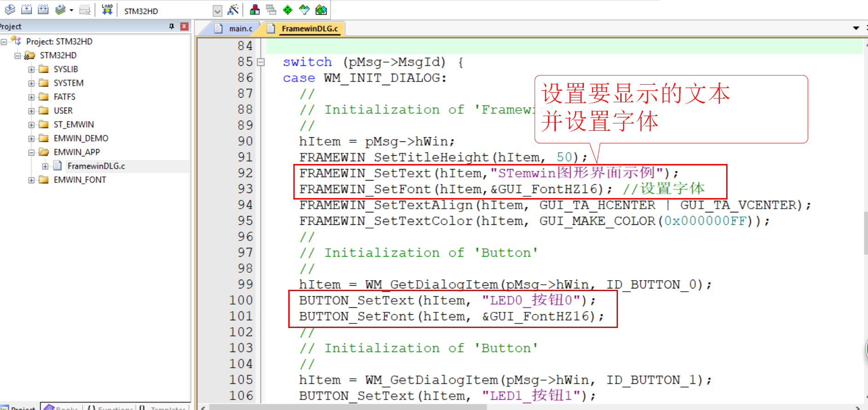
Task: Click the Build target icon
Action: click(x=27, y=10)
